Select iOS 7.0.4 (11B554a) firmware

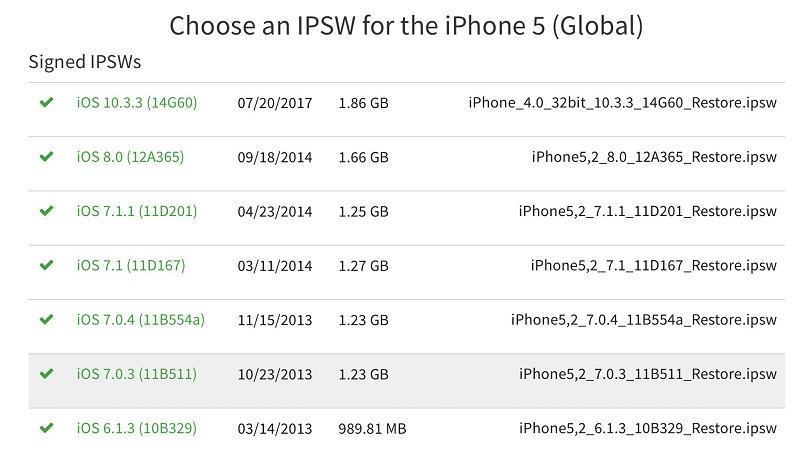pos(141,320)
